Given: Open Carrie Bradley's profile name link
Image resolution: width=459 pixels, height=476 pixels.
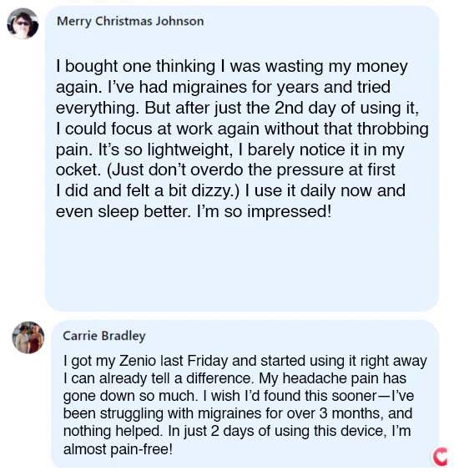Looking at the screenshot, I should click(104, 336).
